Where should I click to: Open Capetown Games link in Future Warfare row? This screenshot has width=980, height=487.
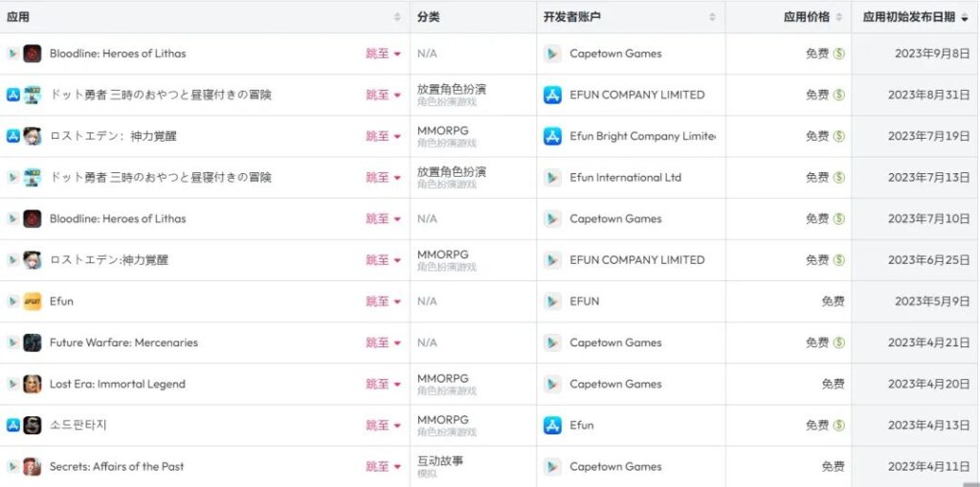click(615, 343)
